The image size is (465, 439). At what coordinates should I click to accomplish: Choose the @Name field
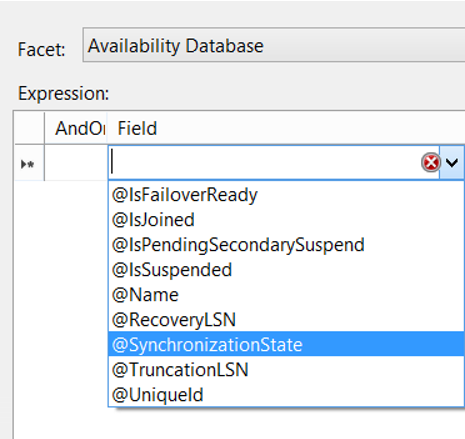pyautogui.click(x=286, y=295)
